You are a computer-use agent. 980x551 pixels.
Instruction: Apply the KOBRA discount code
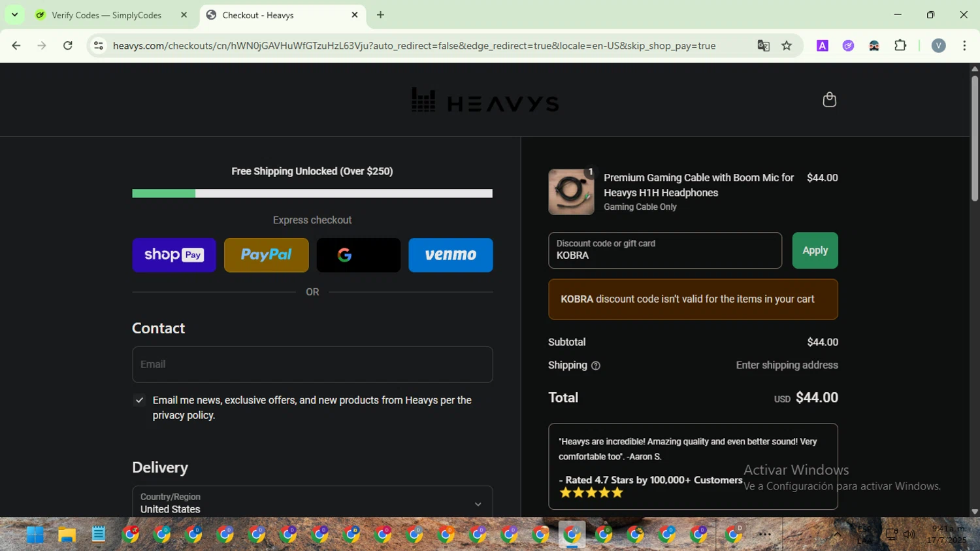click(815, 250)
